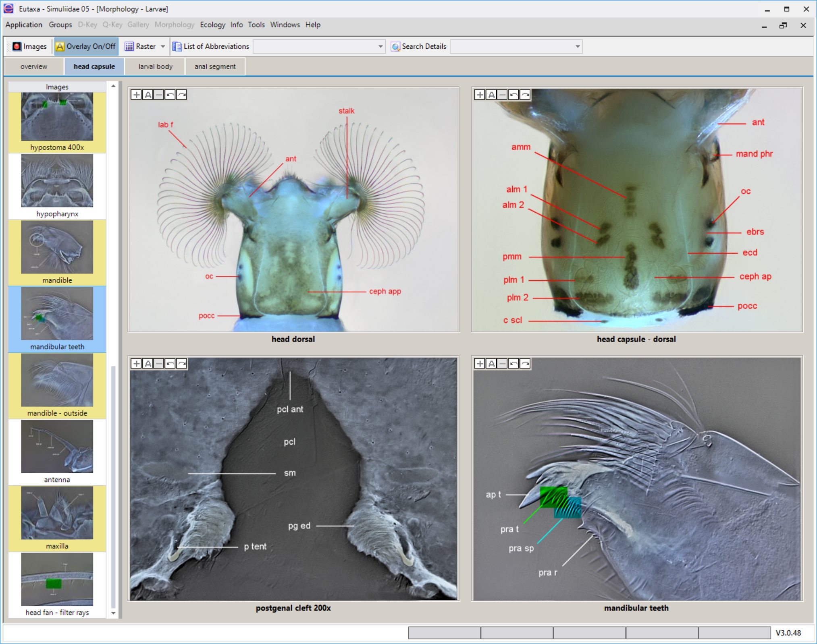Click the cyan pra sp overlay patch
The image size is (817, 644).
[x=568, y=508]
